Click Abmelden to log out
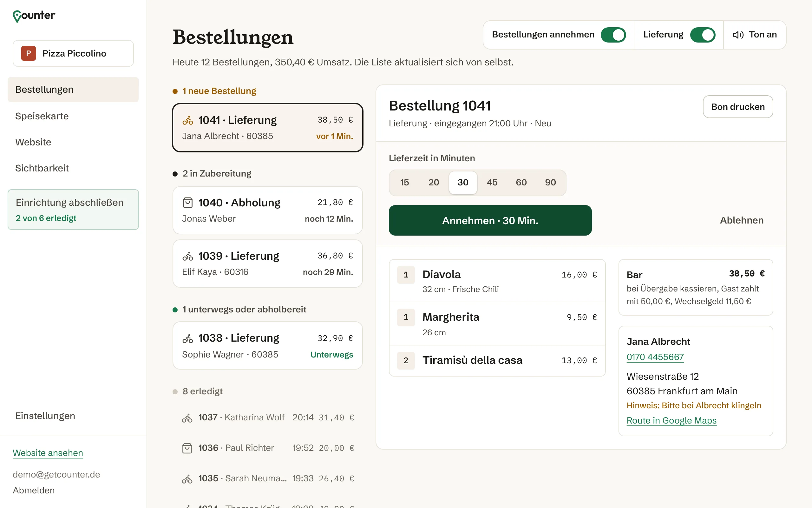This screenshot has height=508, width=812. (x=34, y=491)
